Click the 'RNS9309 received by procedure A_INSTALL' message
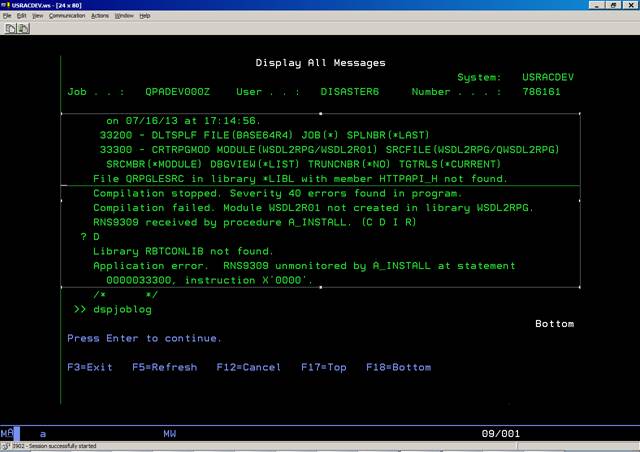 coord(255,223)
